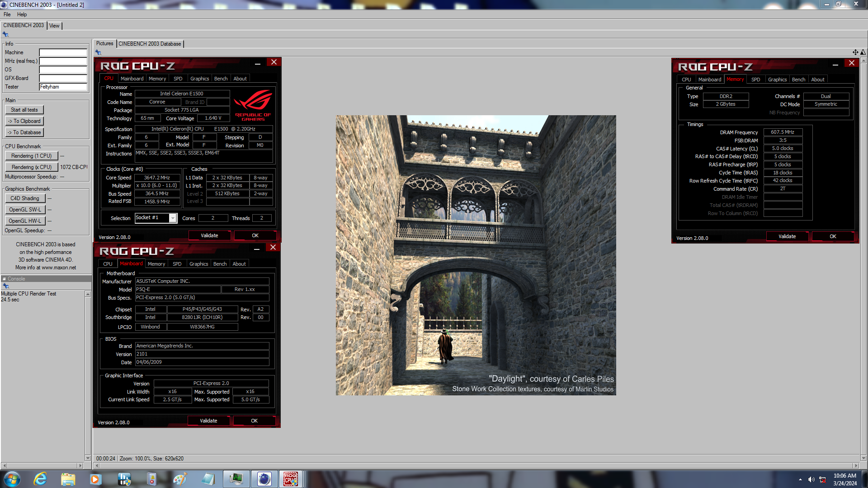Click the Tester field containing Feltyham
Screen dimensions: 868x488
pos(63,87)
